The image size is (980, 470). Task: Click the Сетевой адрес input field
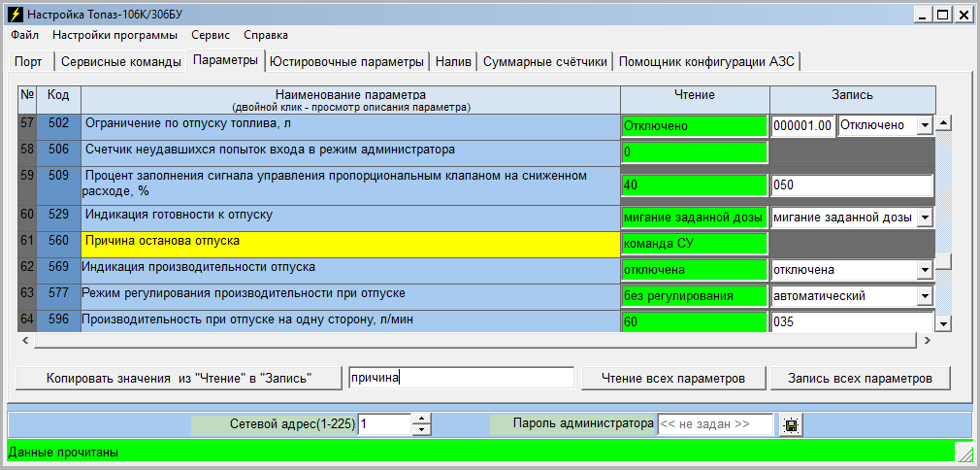click(384, 424)
